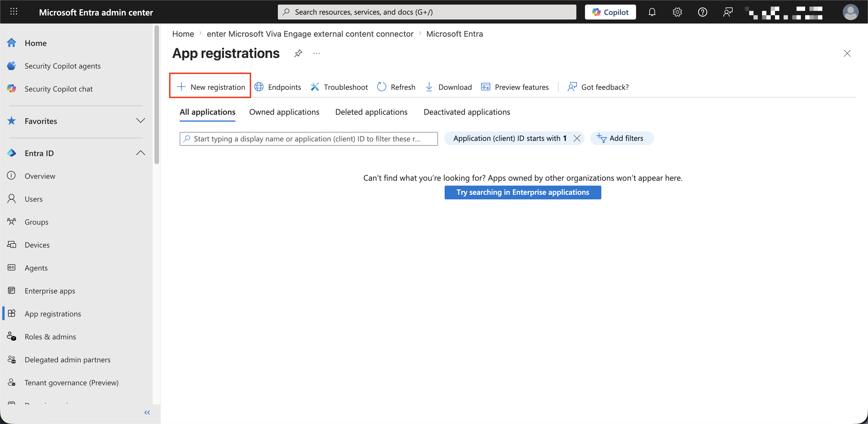Screen dimensions: 868x424
Task: Open Favorites star menu item
Action: (40, 121)
